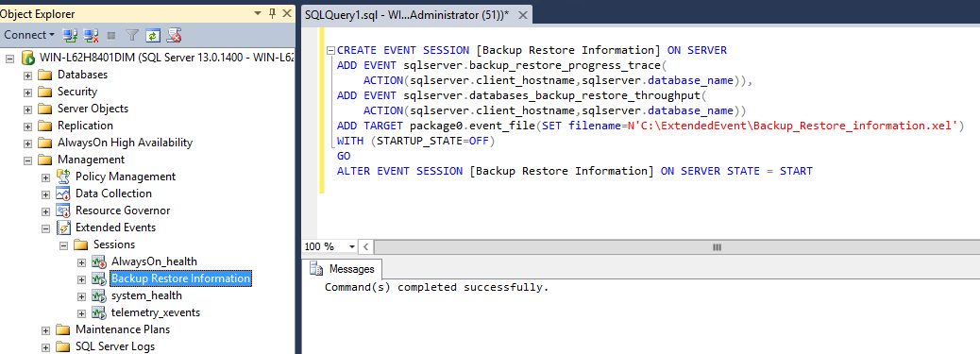Select the SQL Server Logs folder icon
The height and width of the screenshot is (354, 980).
pyautogui.click(x=62, y=346)
